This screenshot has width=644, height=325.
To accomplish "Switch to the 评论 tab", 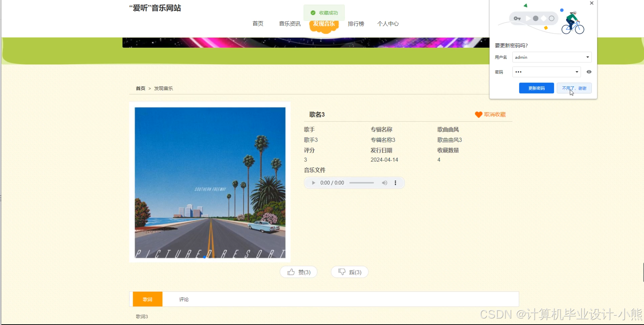I will (x=184, y=299).
